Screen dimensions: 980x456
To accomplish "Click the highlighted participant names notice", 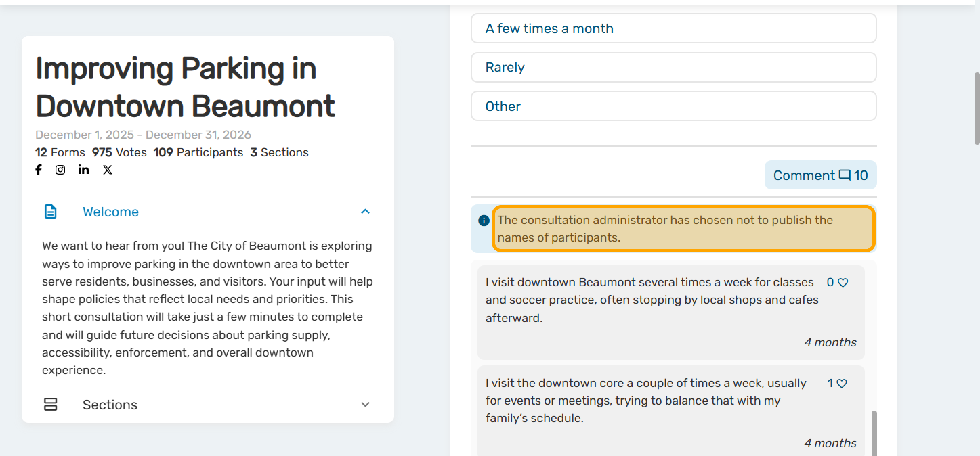I will click(x=683, y=229).
